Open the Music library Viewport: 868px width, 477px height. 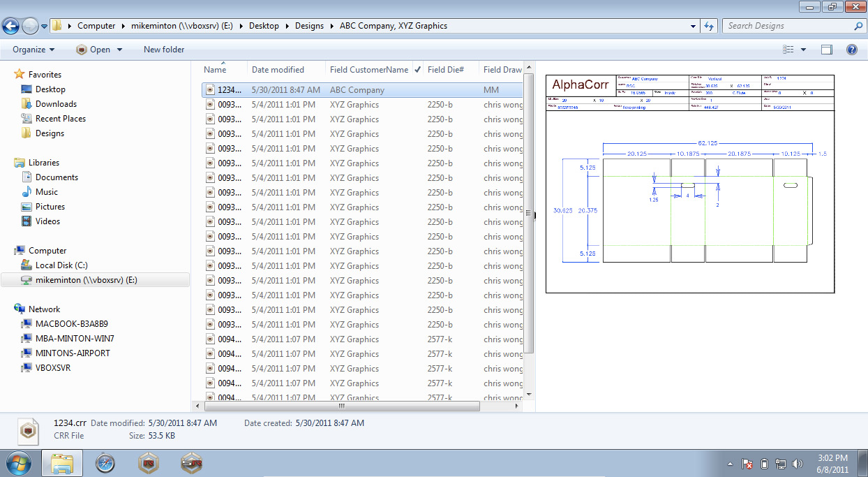click(47, 192)
